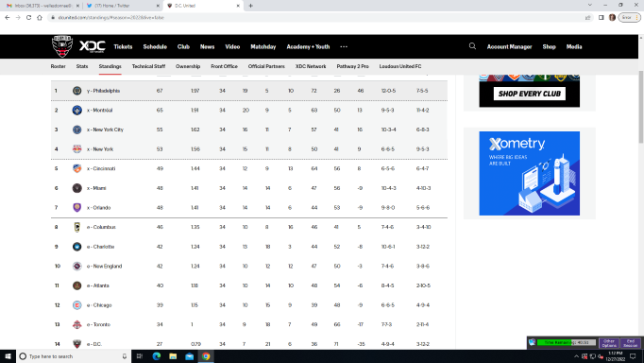Image resolution: width=644 pixels, height=363 pixels.
Task: Open the Account Manager link
Action: (509, 47)
